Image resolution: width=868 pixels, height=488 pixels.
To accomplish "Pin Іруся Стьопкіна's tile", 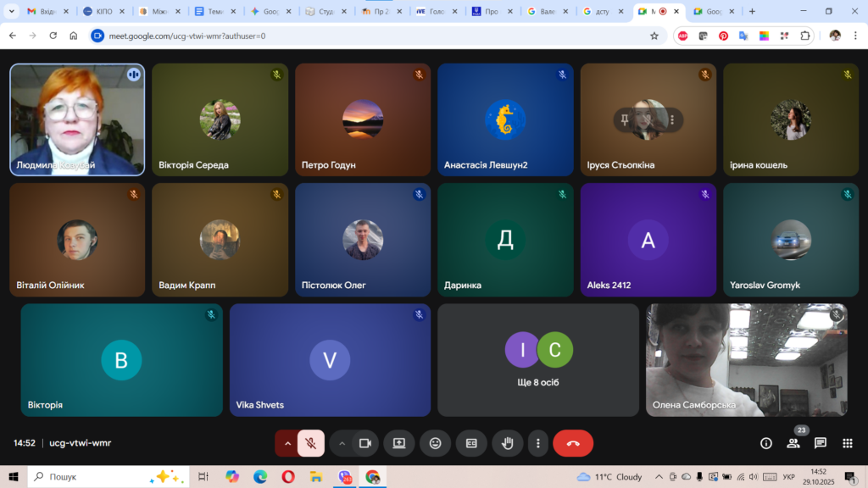I will click(625, 120).
